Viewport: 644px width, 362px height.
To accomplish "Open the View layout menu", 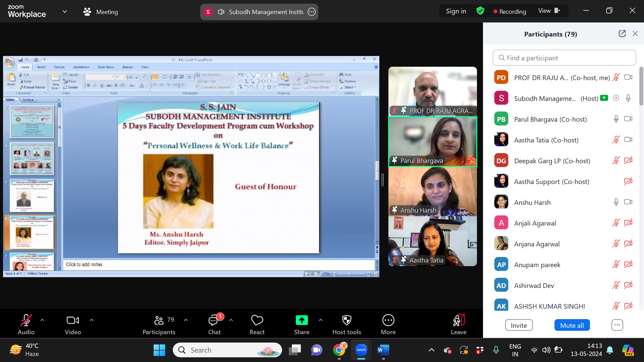I will (x=549, y=11).
